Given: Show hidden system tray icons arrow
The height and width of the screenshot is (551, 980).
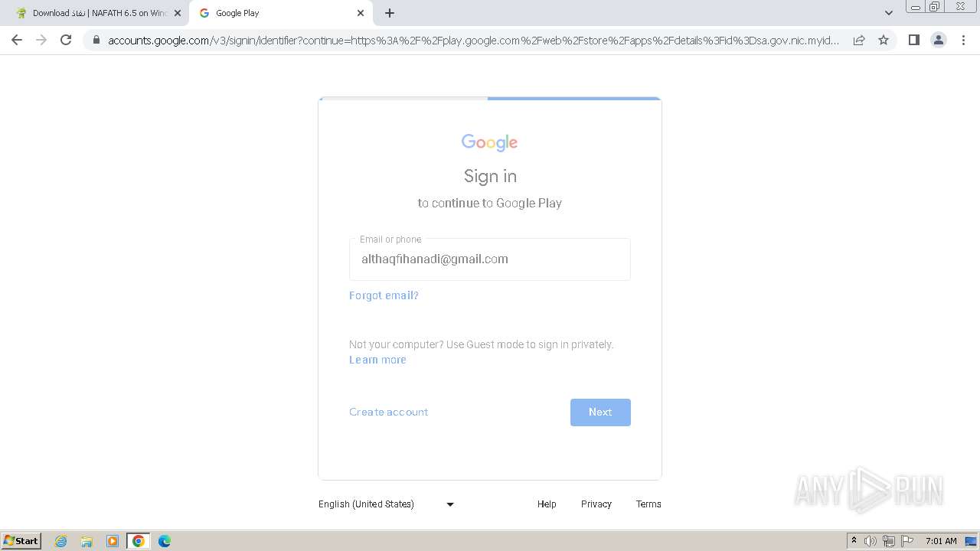Looking at the screenshot, I should [x=854, y=540].
